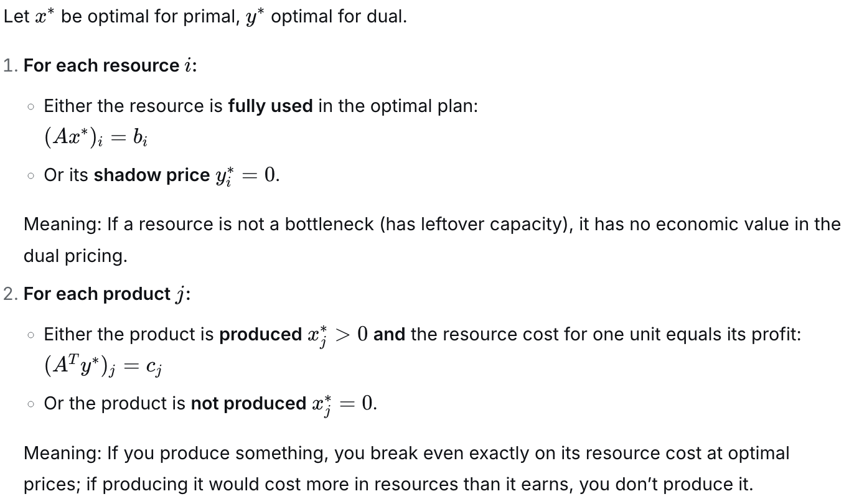This screenshot has width=849, height=504.
Task: Click the equation (A^T y*)_j = c_j
Action: point(103,366)
